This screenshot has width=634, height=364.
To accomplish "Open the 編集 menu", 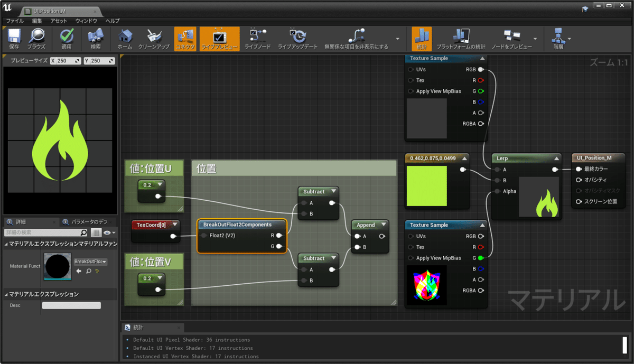I will click(x=37, y=21).
